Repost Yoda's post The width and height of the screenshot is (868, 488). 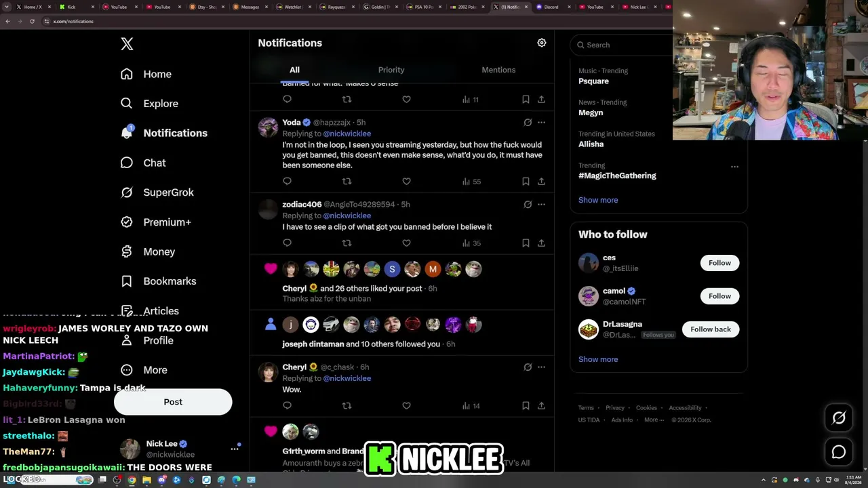[347, 182]
